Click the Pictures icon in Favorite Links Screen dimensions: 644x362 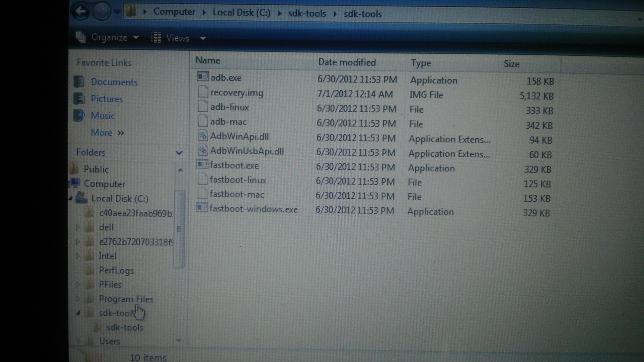pos(79,98)
